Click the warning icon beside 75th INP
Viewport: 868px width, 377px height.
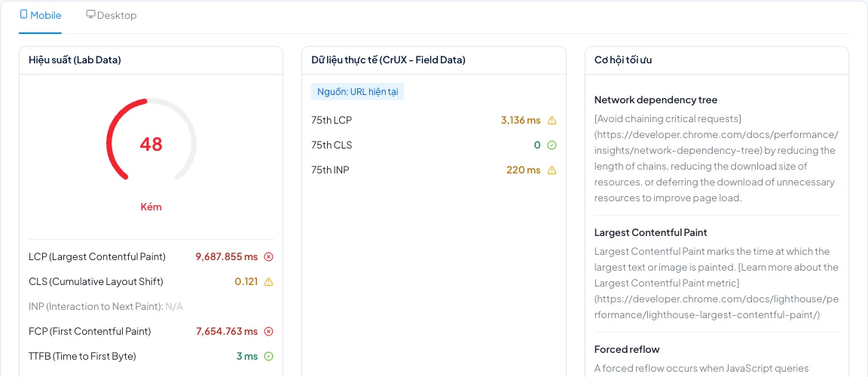tap(552, 170)
